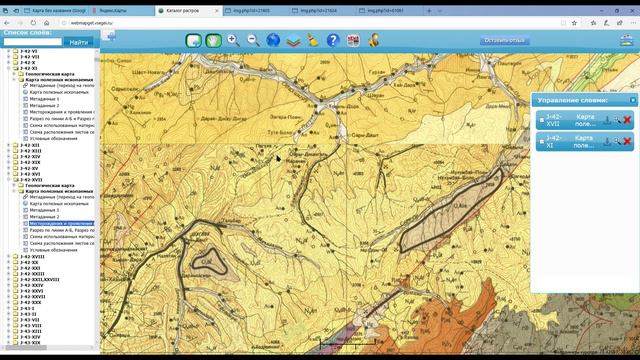Select the rectangle zoom tool in toolbar

tap(193, 40)
